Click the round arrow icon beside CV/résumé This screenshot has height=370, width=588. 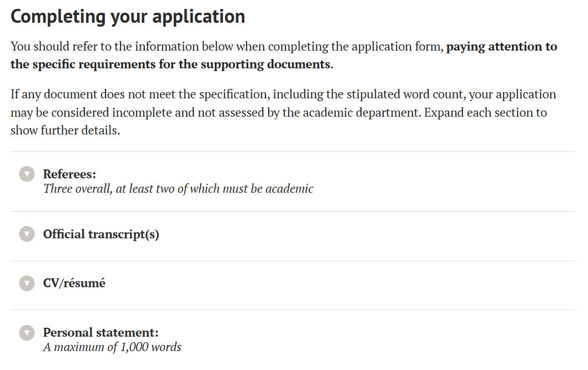click(x=27, y=283)
